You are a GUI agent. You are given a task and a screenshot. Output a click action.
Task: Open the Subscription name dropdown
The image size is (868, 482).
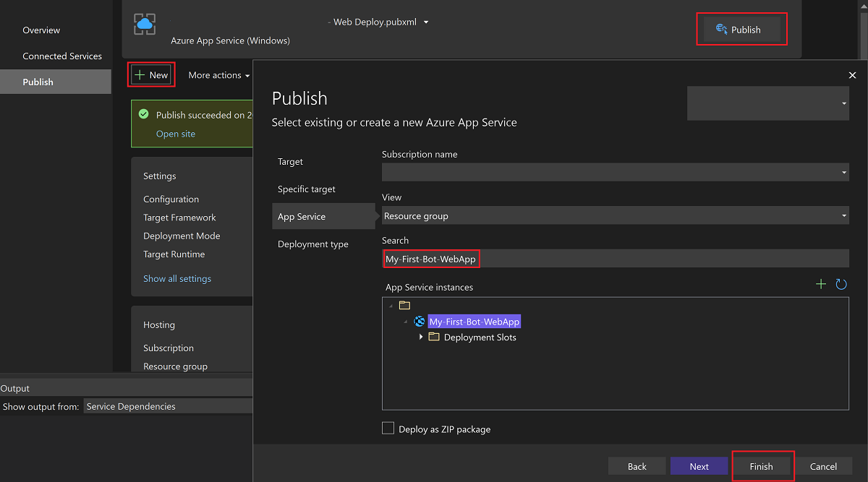tap(842, 172)
